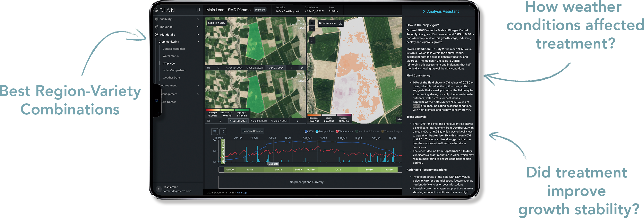644x218 pixels.
Task: Open fullscreen view on the difference map
Action: [x=312, y=40]
